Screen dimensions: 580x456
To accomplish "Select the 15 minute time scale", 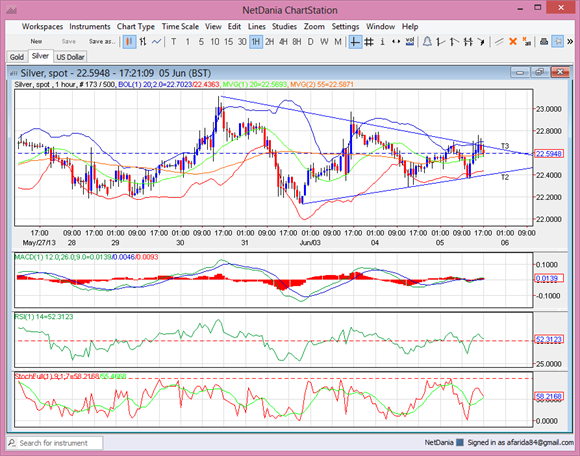I will [228, 42].
